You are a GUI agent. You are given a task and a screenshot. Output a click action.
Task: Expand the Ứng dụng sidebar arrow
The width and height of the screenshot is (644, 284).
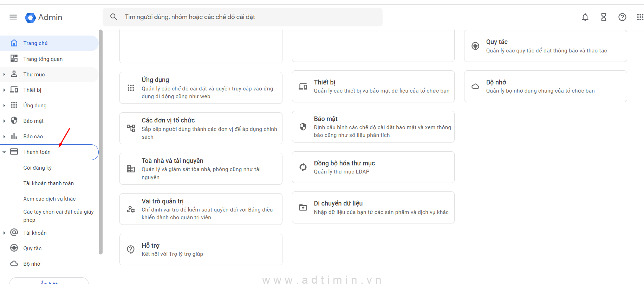[x=4, y=105]
